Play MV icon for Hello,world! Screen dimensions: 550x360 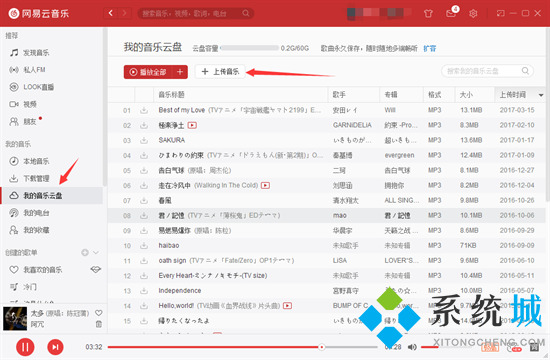pyautogui.click(x=288, y=306)
